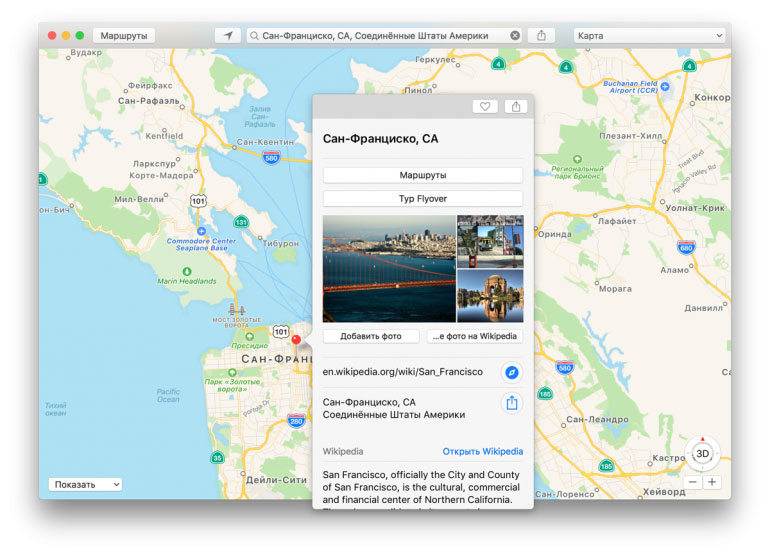This screenshot has height=555, width=770.
Task: Click the Commodore Center Seaplane Base icon
Action: tap(201, 231)
